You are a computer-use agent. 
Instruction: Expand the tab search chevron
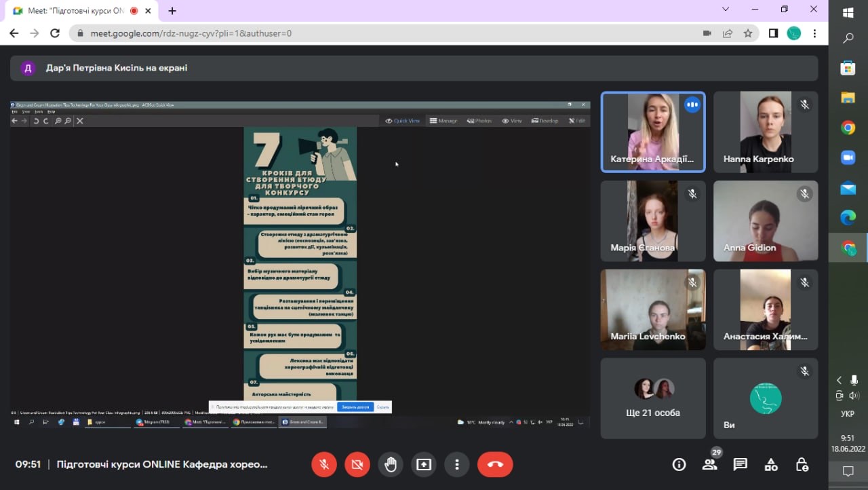726,10
